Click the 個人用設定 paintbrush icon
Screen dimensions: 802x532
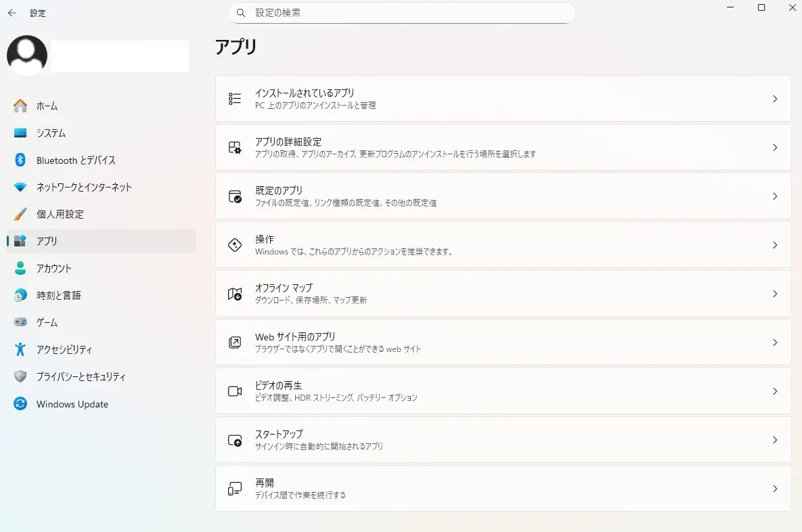coord(20,215)
